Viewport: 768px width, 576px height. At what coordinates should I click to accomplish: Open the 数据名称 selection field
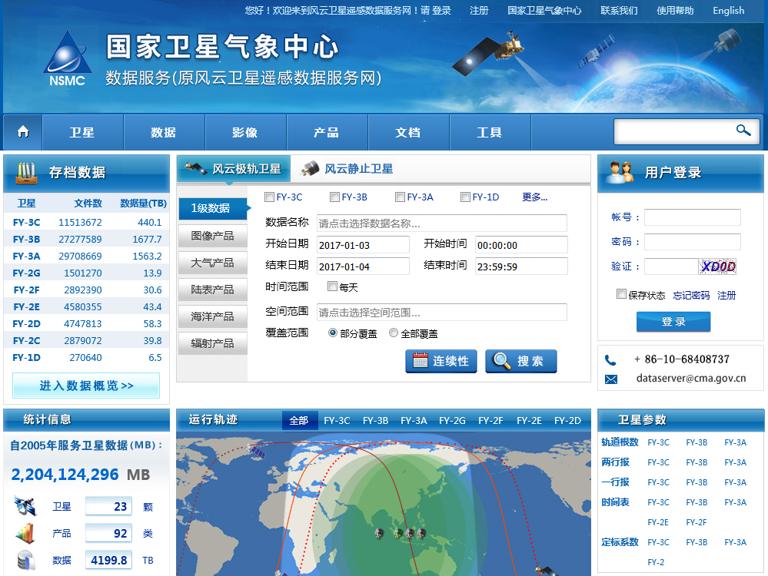441,223
